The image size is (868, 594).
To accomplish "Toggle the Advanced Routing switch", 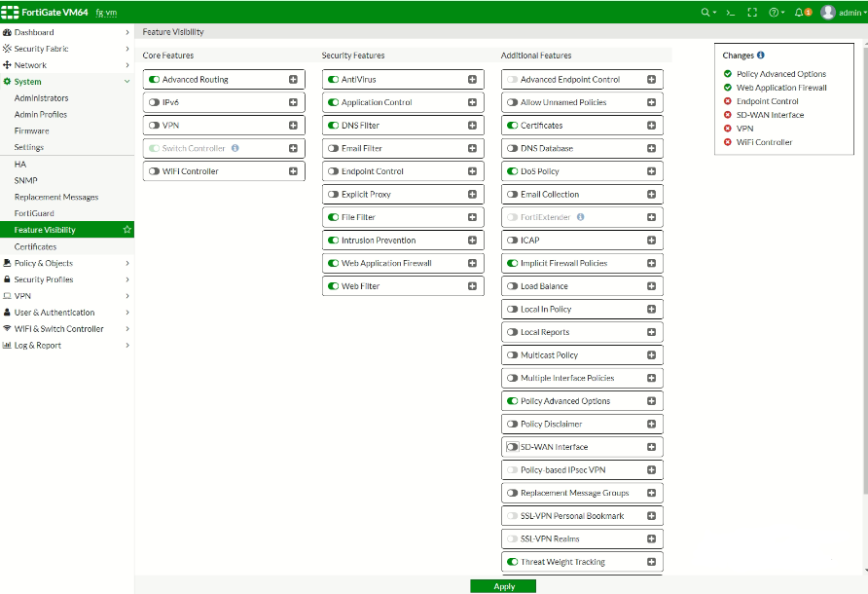I will tap(155, 79).
